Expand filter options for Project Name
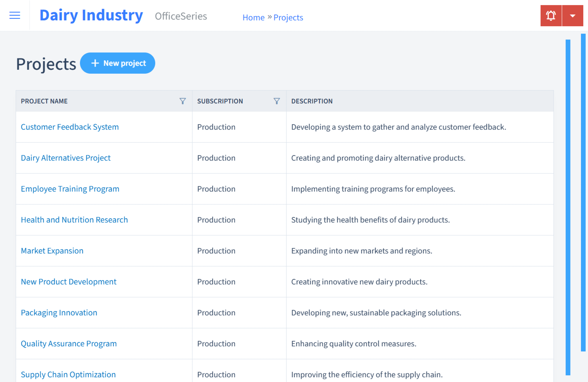588x382 pixels. pyautogui.click(x=183, y=101)
